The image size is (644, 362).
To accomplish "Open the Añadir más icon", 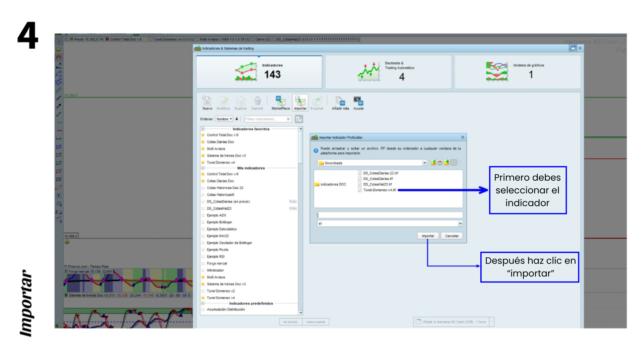I will 340,101.
